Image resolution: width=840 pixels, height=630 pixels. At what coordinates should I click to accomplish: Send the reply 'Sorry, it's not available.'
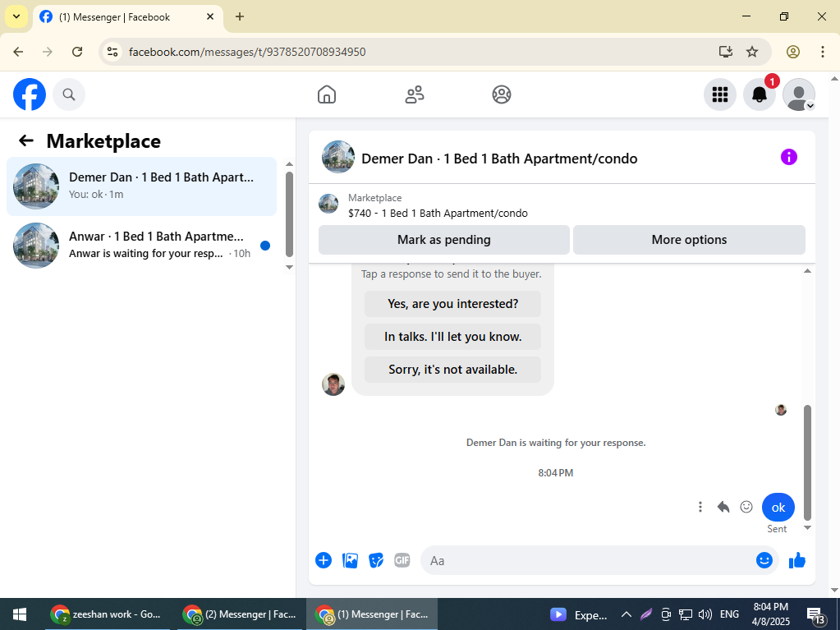(452, 370)
